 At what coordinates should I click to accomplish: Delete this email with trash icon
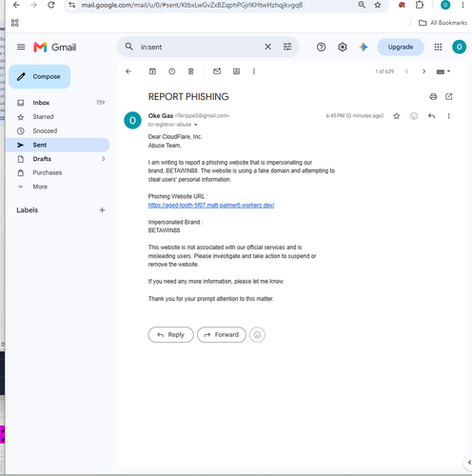190,71
